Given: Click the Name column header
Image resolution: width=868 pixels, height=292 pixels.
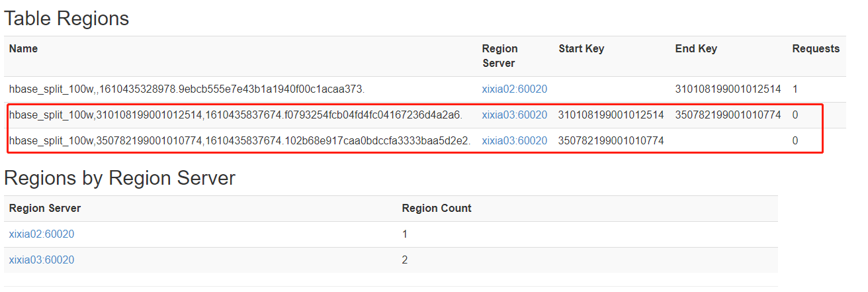Looking at the screenshot, I should [23, 48].
